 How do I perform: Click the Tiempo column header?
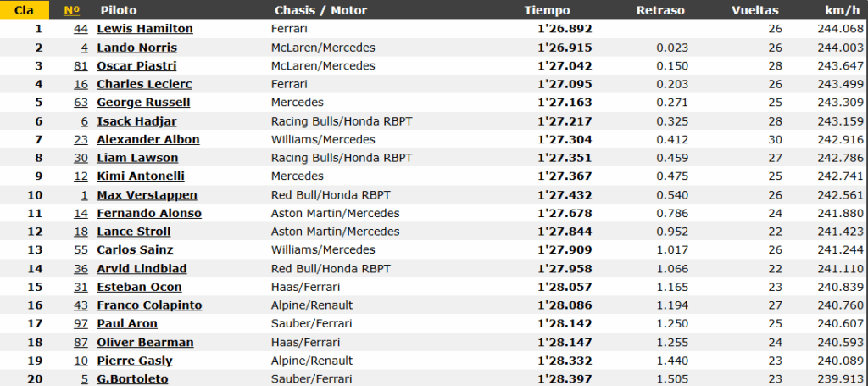pos(547,10)
